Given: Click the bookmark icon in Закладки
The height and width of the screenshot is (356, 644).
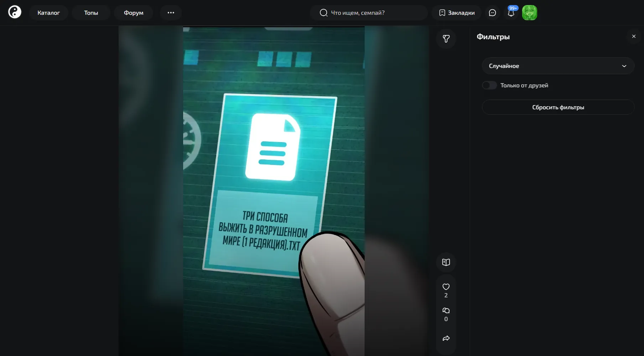Looking at the screenshot, I should coord(442,13).
